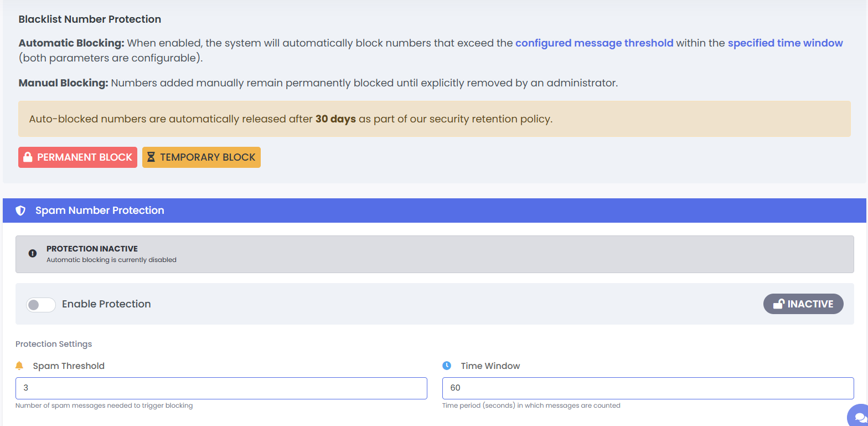Click the bell icon beside Spam Threshold
This screenshot has width=868, height=426.
pyautogui.click(x=20, y=366)
